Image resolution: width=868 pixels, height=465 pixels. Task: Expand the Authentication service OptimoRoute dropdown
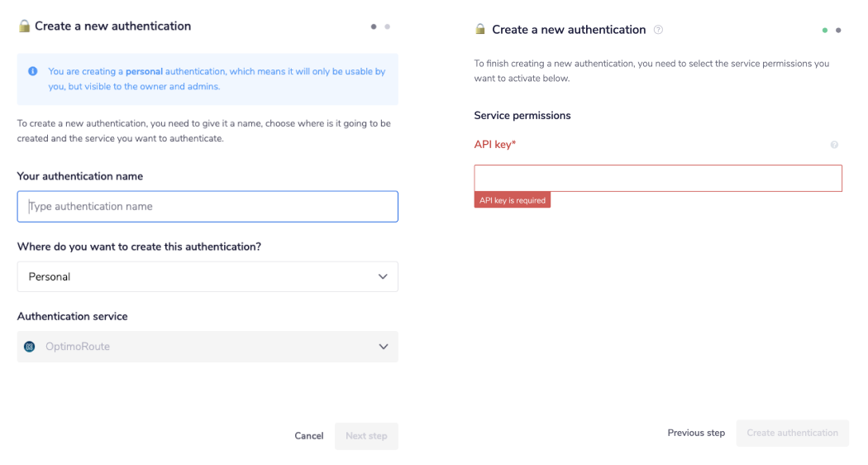[x=207, y=347]
